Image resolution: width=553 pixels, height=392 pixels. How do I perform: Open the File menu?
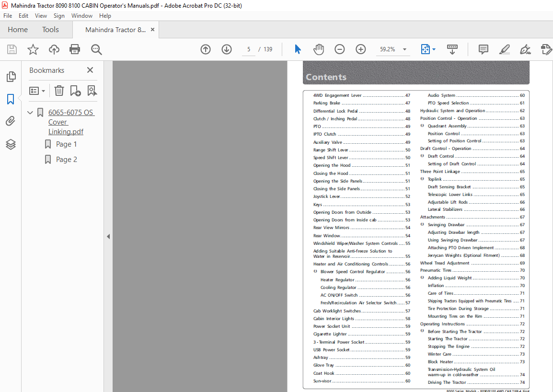8,15
